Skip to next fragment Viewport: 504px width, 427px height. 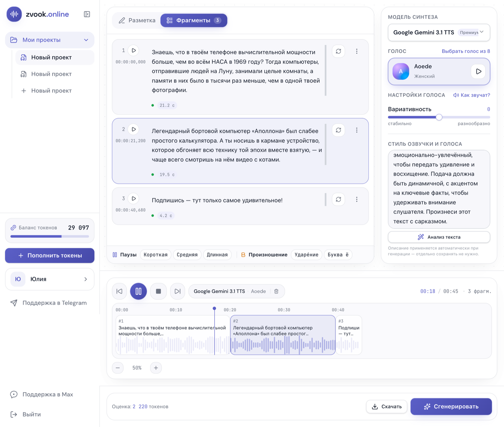pos(177,291)
